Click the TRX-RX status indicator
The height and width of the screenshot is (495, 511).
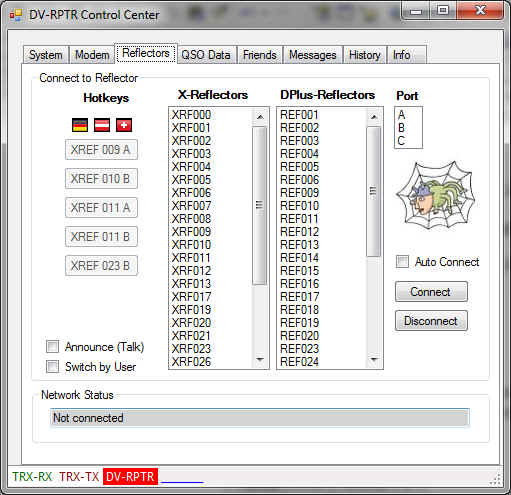[32, 477]
